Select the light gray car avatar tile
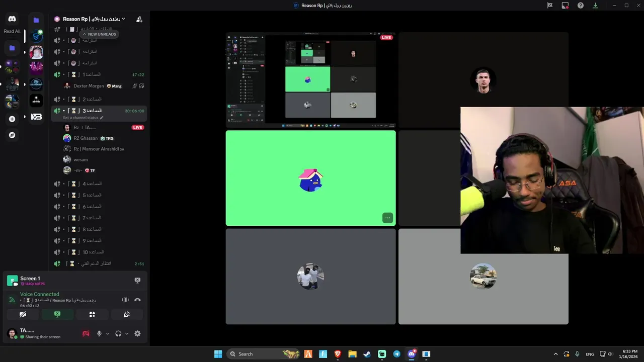 [483, 276]
